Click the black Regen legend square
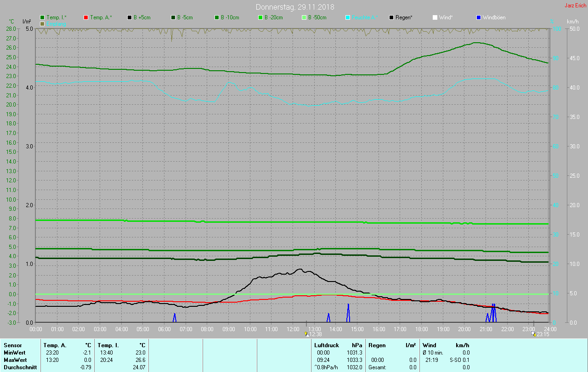The image size is (588, 372). 391,17
